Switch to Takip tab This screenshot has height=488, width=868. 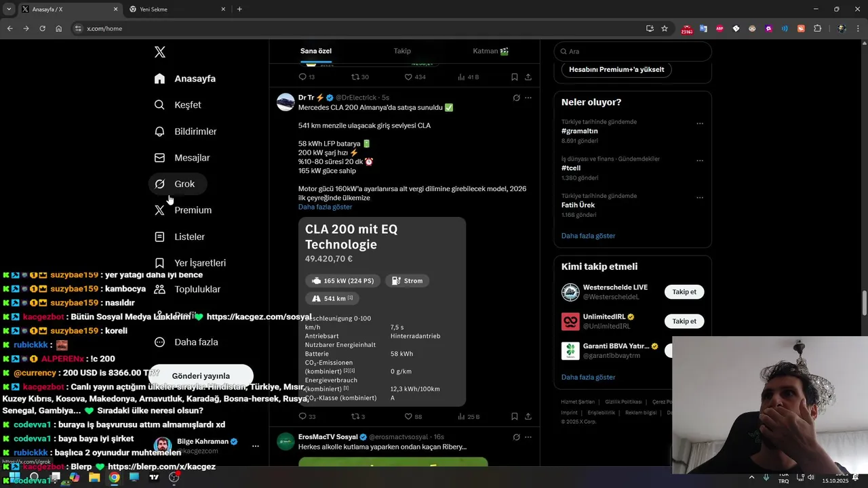402,51
